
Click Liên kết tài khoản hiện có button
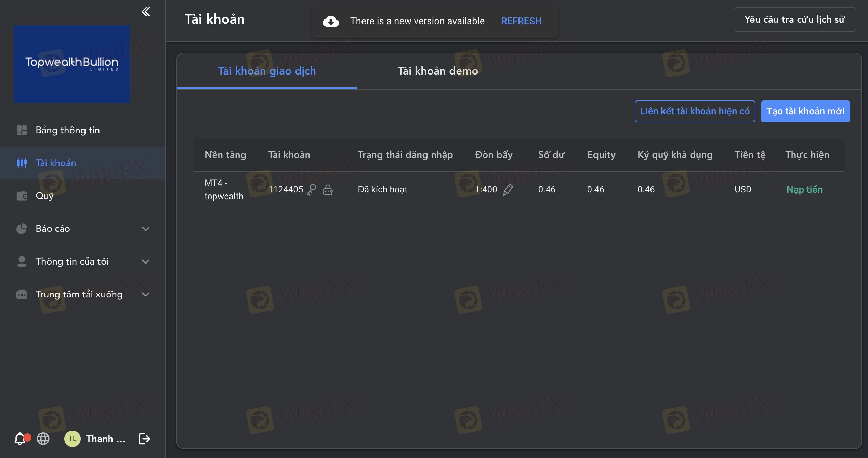pos(695,111)
